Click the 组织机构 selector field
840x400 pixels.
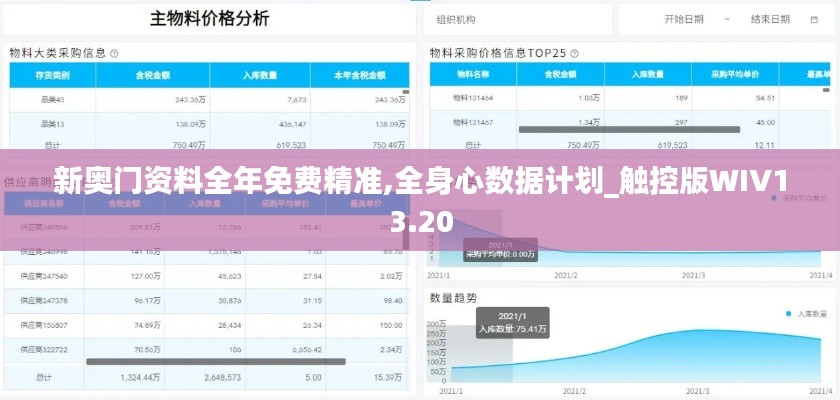pos(518,20)
